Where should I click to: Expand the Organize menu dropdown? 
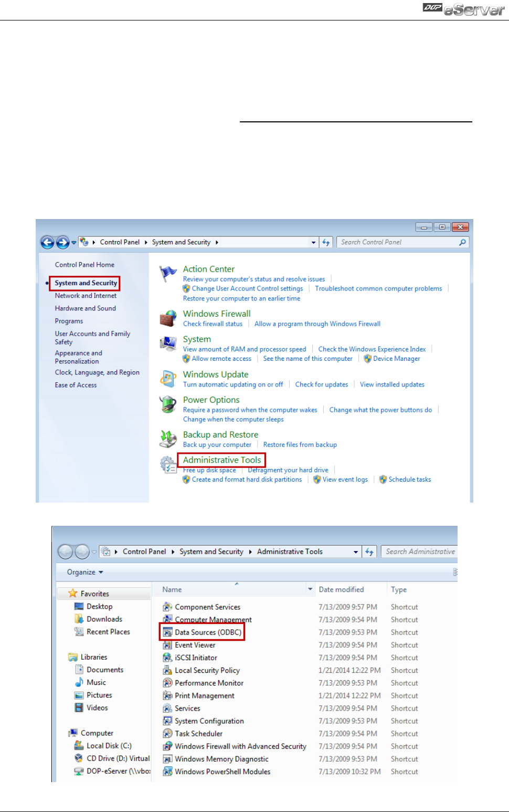[101, 572]
